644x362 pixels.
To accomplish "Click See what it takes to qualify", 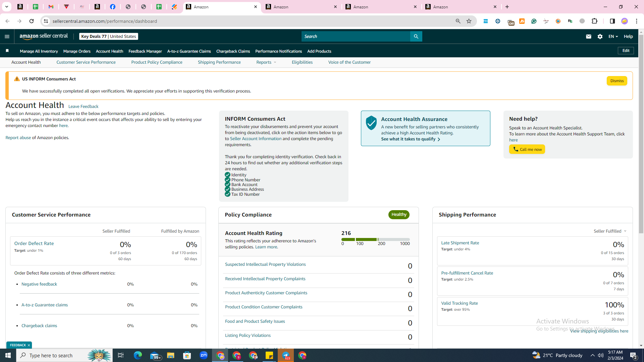I will (410, 139).
